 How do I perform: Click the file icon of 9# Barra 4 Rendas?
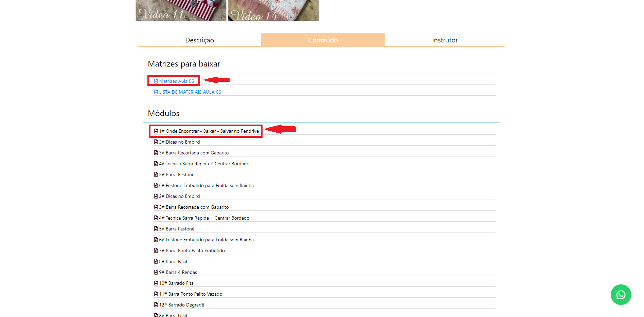point(156,272)
